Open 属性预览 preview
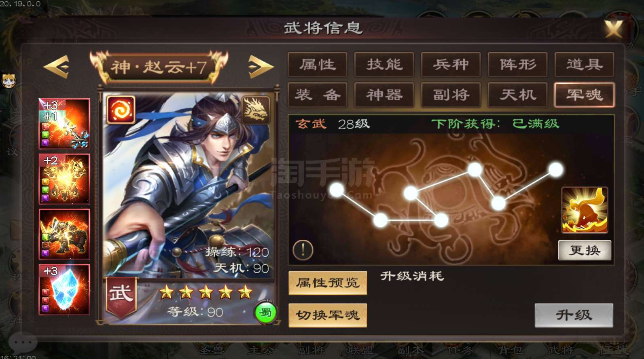 point(328,283)
